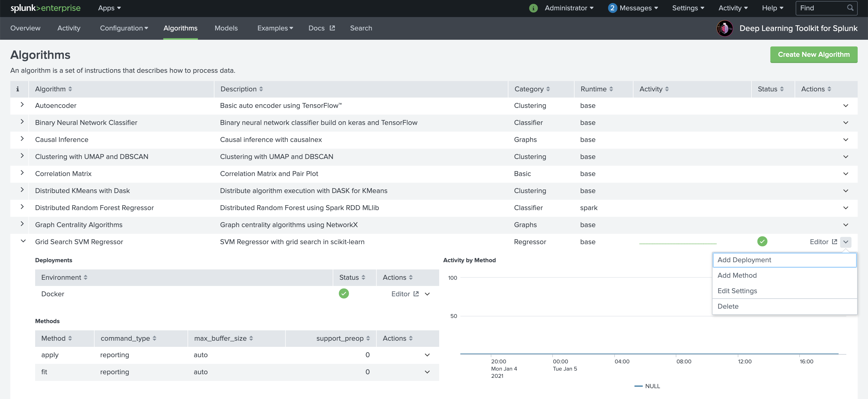868x399 pixels.
Task: Open actions dropdown for Docker deployment
Action: (427, 294)
